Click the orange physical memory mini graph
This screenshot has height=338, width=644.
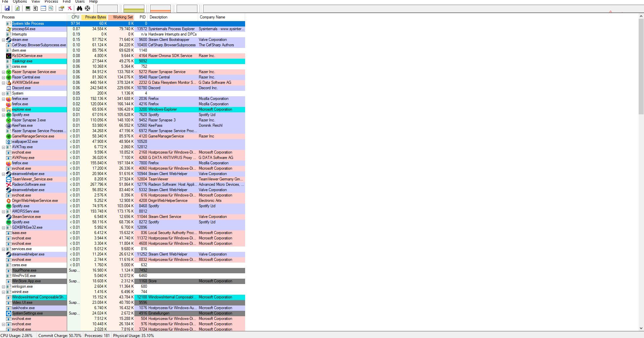tap(160, 9)
